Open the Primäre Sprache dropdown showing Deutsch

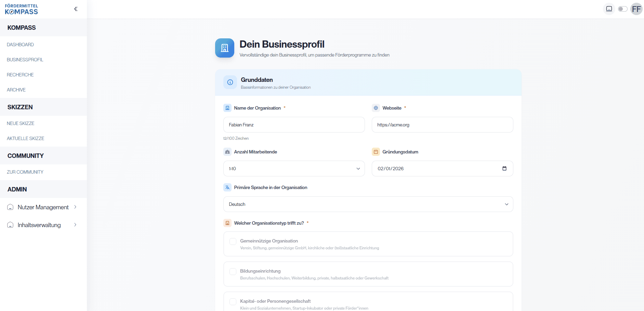[368, 204]
